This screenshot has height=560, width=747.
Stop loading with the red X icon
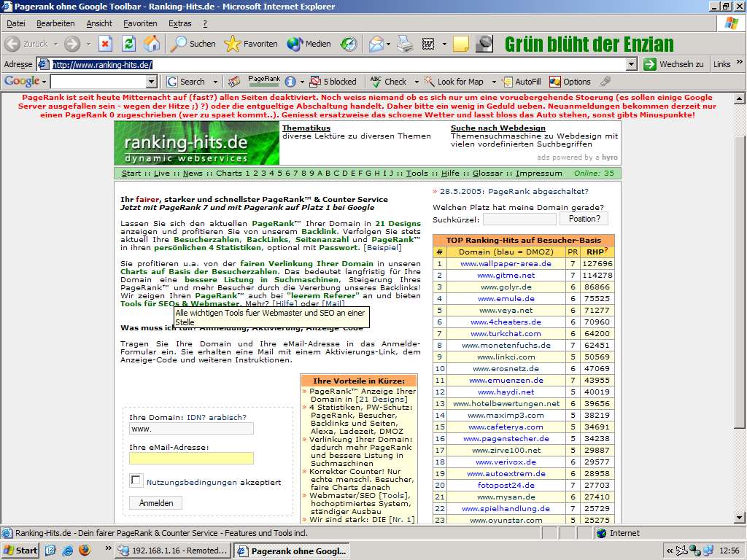click(105, 44)
